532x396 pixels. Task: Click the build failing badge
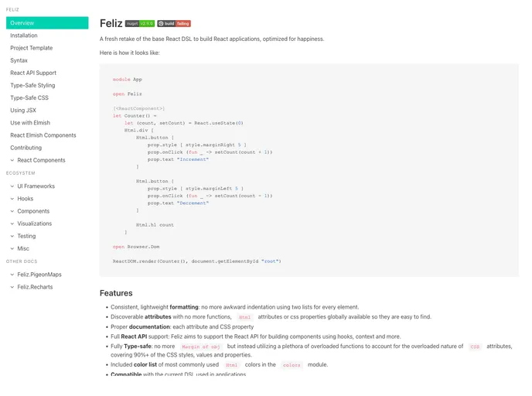(174, 23)
